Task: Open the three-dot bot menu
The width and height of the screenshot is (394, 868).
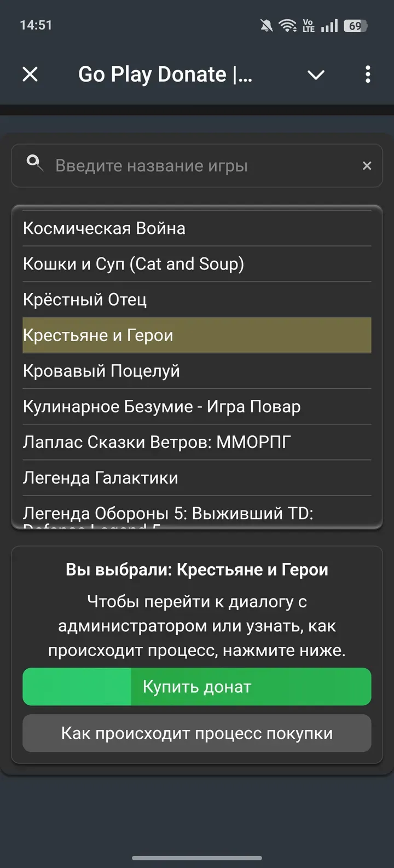Action: pyautogui.click(x=368, y=74)
